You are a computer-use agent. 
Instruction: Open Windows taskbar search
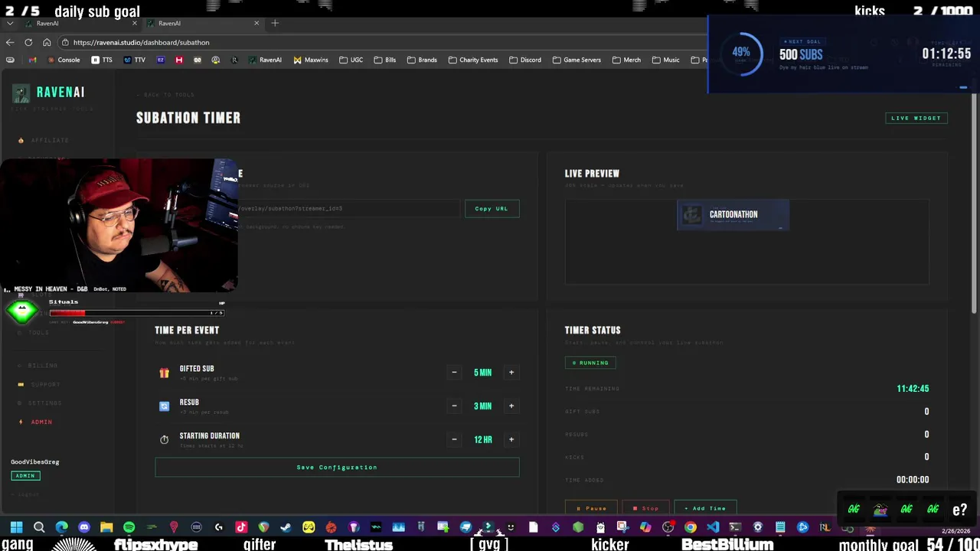pyautogui.click(x=39, y=527)
